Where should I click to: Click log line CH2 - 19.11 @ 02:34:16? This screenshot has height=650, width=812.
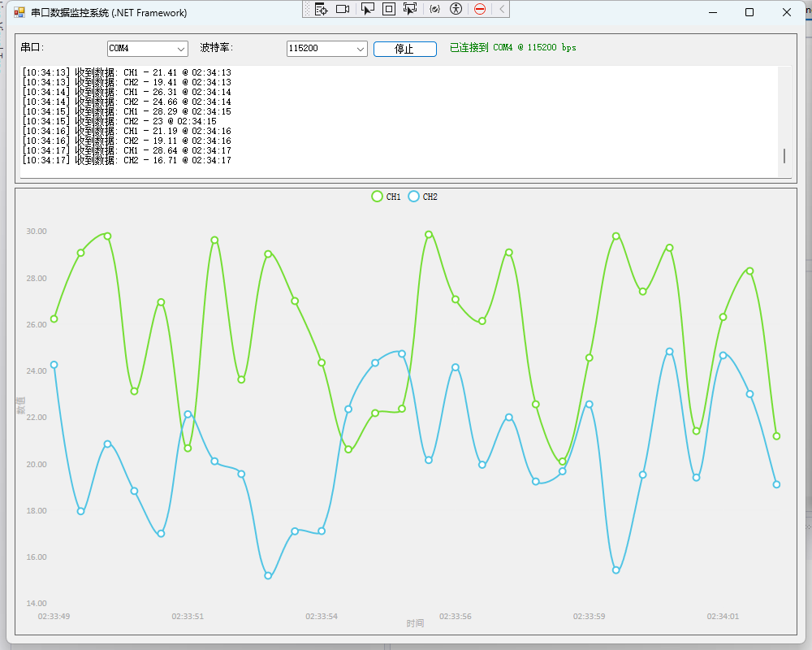(127, 141)
